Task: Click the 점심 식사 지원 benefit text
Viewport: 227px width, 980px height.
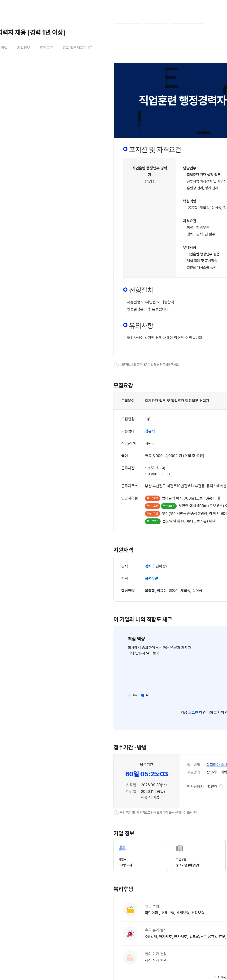Action: pyautogui.click(x=156, y=960)
